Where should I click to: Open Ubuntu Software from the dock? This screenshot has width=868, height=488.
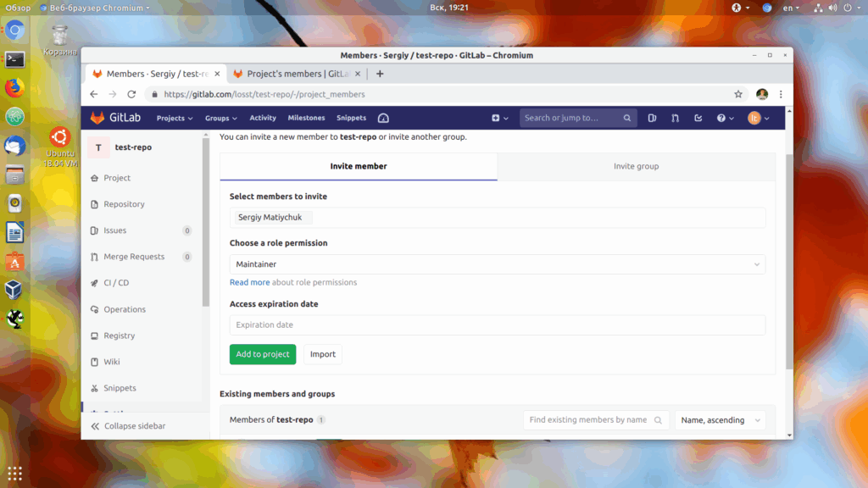tap(15, 261)
